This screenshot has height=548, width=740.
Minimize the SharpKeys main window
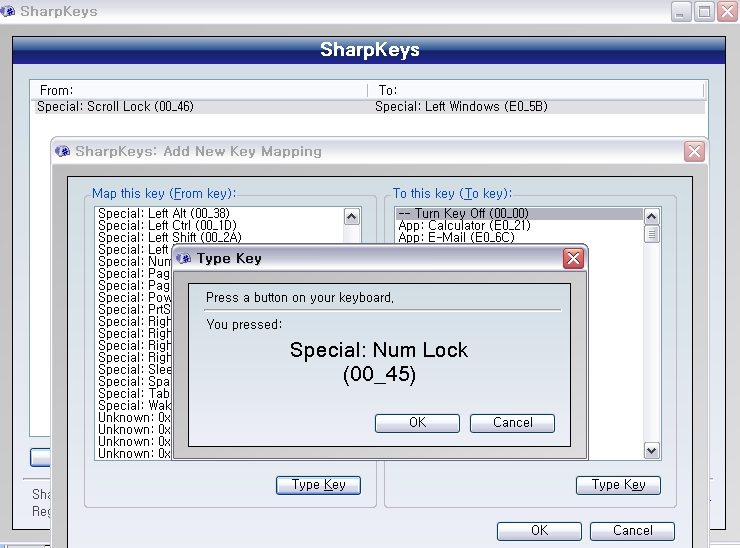[x=681, y=11]
